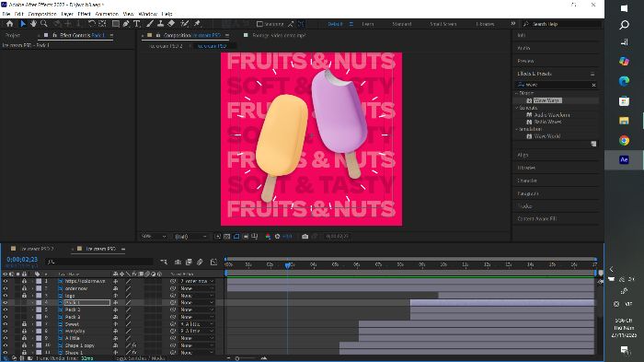
Task: Select the Rotation tool
Action: click(x=92, y=24)
